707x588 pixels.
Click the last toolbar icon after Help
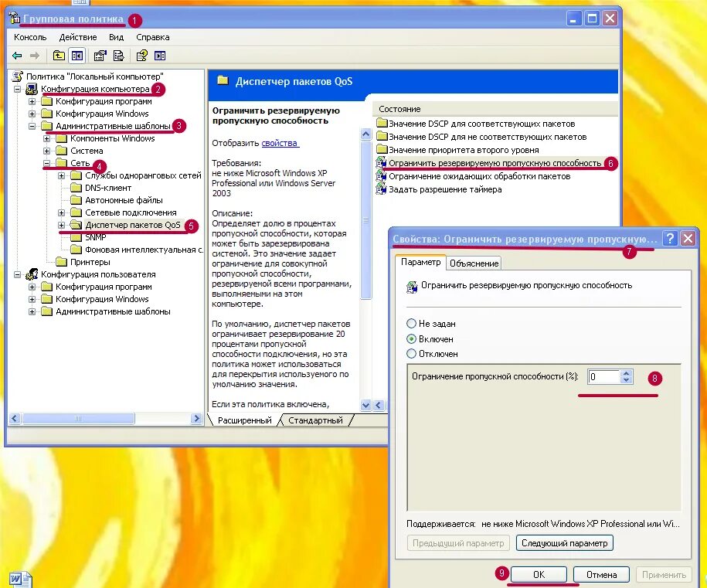pyautogui.click(x=160, y=56)
